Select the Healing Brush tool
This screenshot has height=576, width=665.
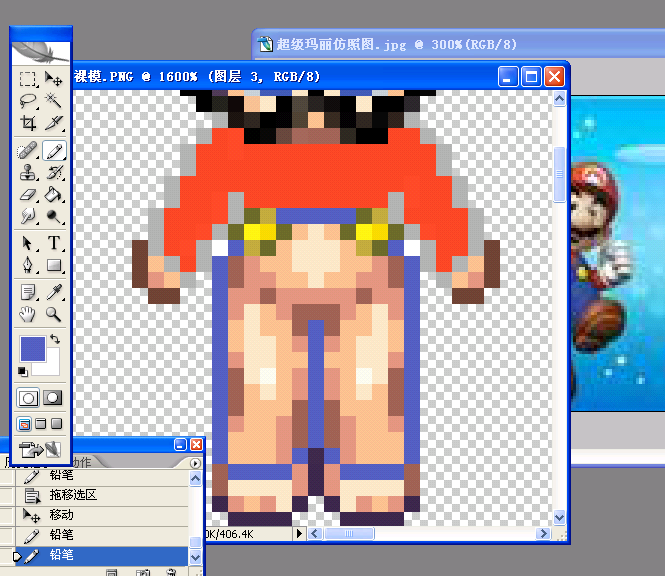pyautogui.click(x=28, y=151)
